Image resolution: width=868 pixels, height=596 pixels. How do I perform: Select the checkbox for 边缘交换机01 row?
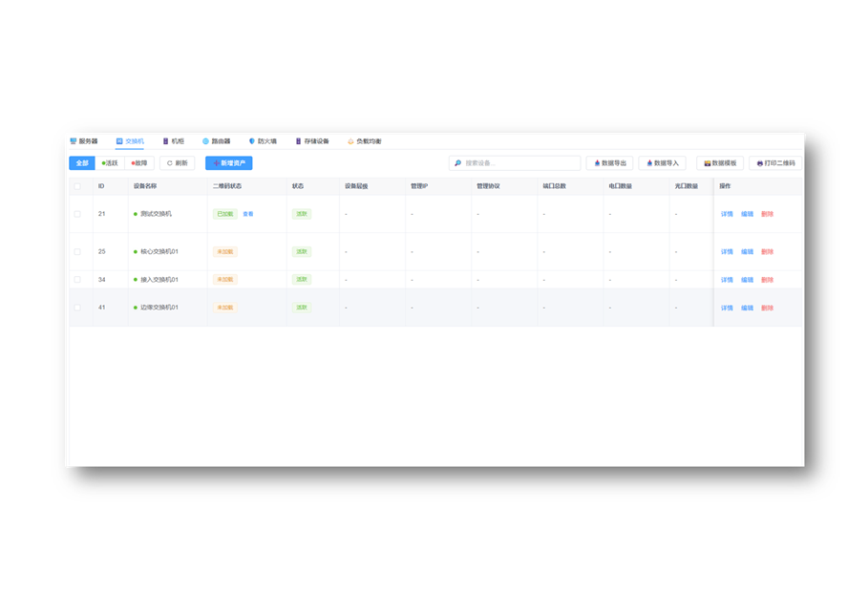coord(77,308)
